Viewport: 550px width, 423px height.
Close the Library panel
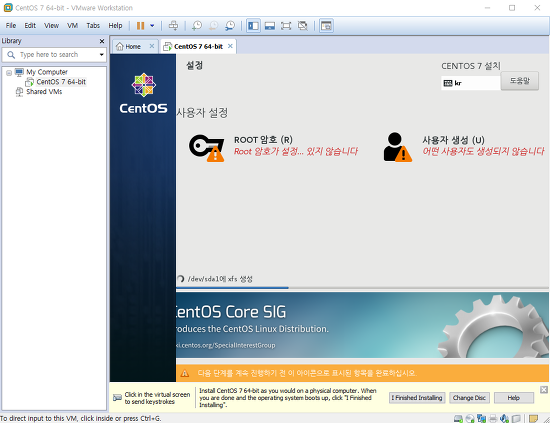coord(102,41)
